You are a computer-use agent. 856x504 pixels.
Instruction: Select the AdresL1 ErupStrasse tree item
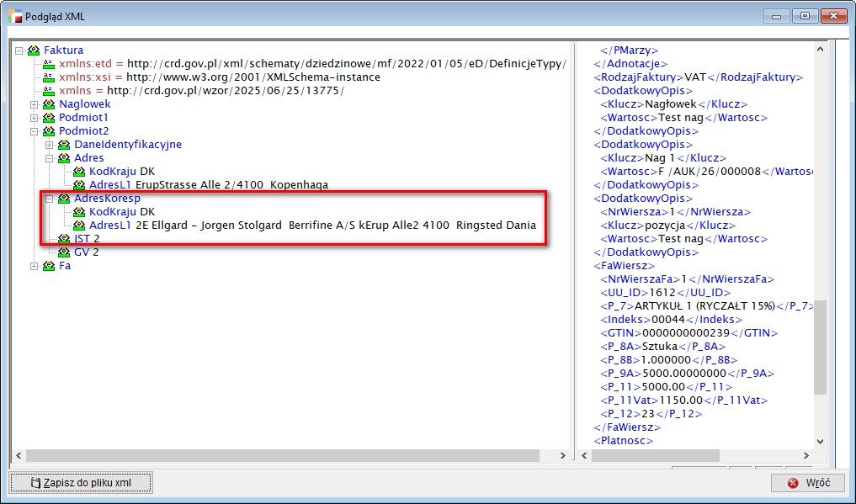pyautogui.click(x=208, y=185)
